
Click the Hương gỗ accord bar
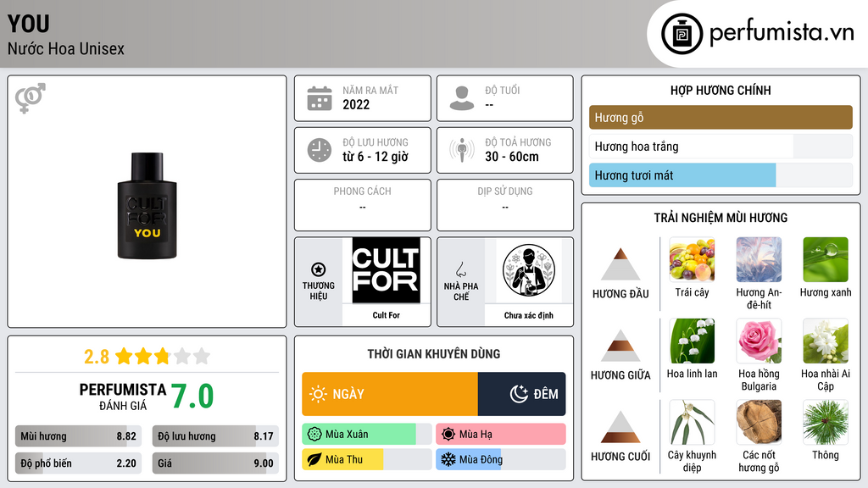(721, 117)
